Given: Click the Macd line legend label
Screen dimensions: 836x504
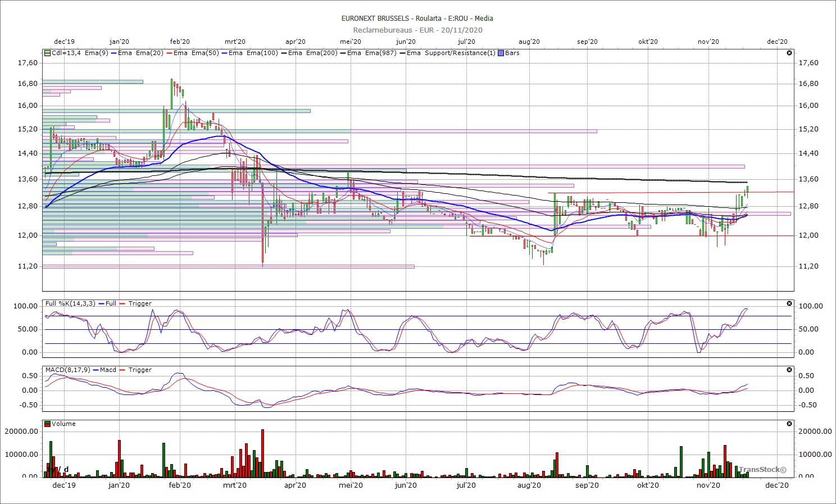Looking at the screenshot, I should 108,370.
